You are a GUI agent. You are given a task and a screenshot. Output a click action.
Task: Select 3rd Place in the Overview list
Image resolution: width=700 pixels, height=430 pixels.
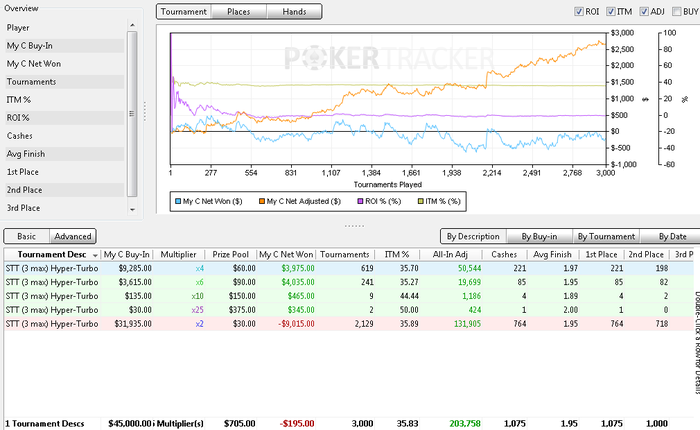point(64,208)
